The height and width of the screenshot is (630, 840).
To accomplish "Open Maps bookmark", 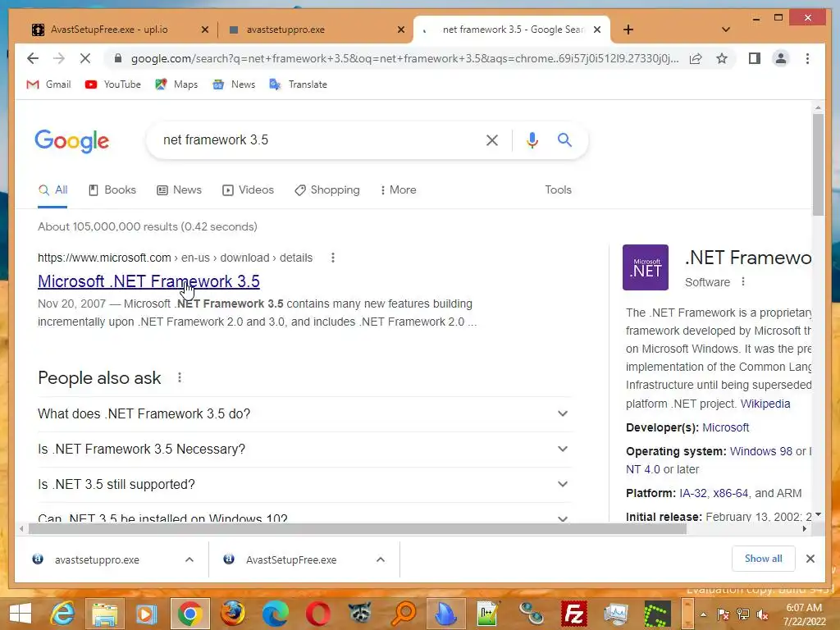I will coord(176,84).
